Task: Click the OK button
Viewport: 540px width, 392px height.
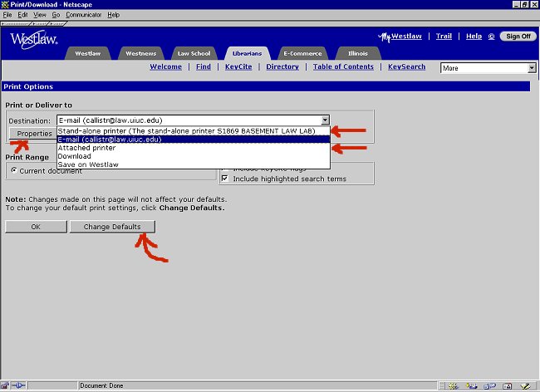Action: pyautogui.click(x=36, y=227)
